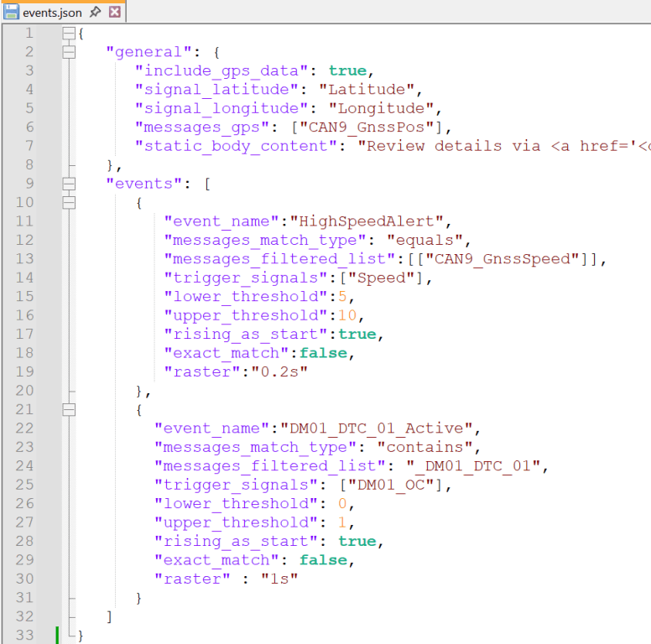Click the "0.2s" raster value
The height and width of the screenshot is (644, 651).
280,371
